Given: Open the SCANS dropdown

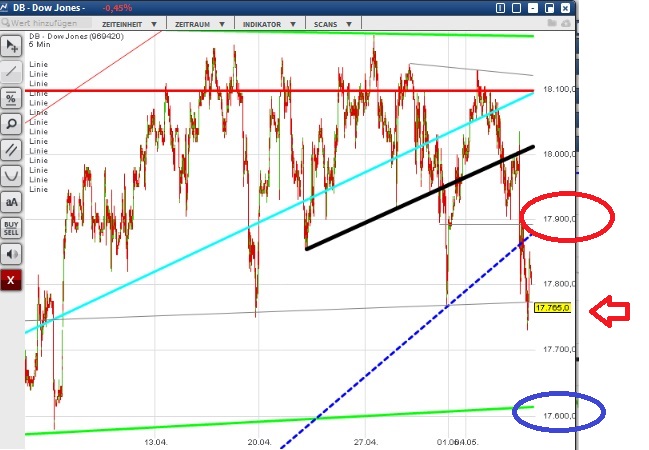Looking at the screenshot, I should [333, 24].
